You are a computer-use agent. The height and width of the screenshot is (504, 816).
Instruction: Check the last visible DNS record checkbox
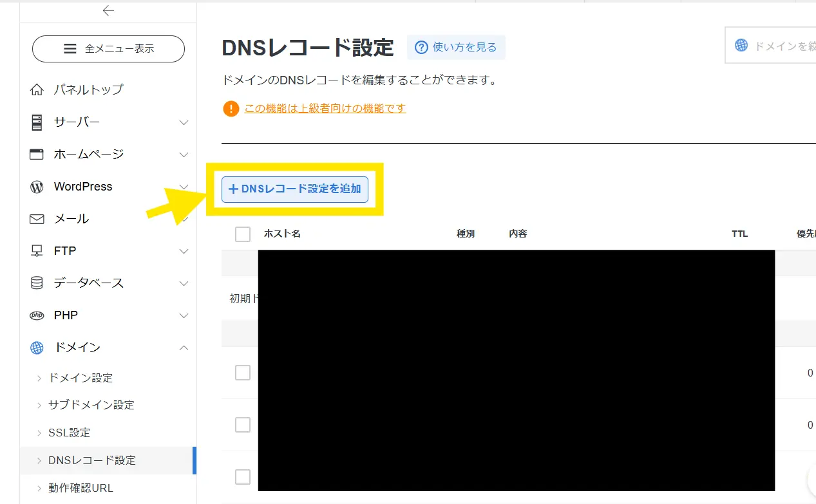pyautogui.click(x=243, y=477)
